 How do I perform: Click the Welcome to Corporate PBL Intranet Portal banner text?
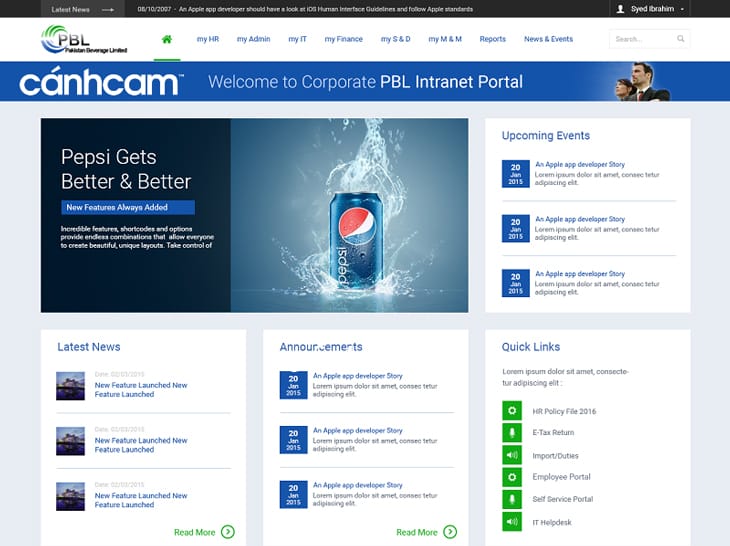click(365, 82)
